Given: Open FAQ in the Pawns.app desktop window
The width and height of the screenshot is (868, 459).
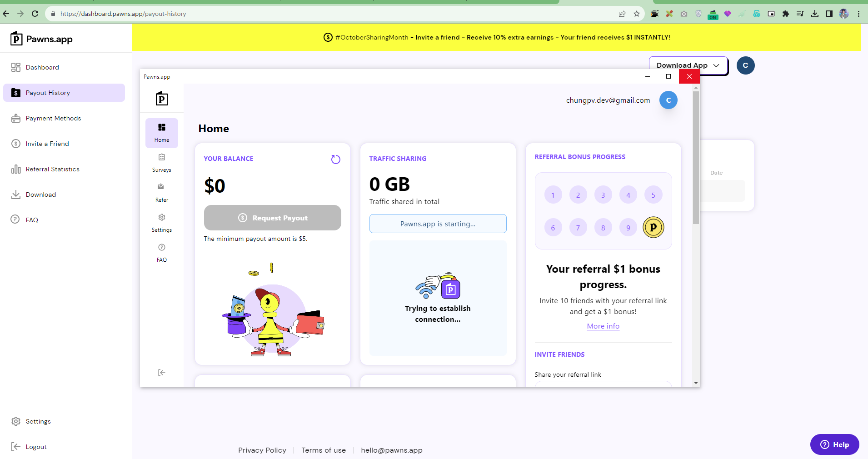Looking at the screenshot, I should 162,253.
